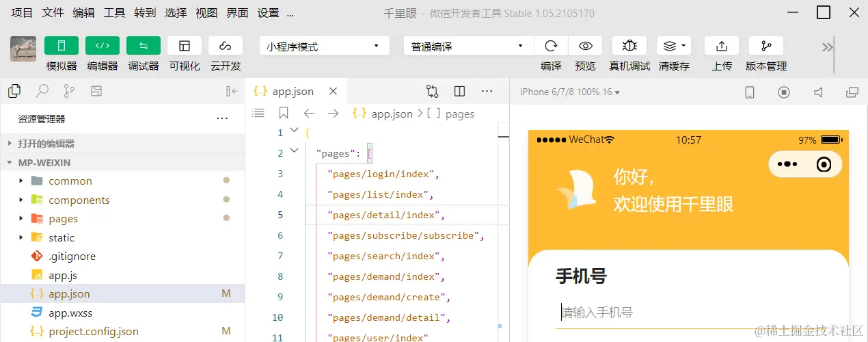Click the upload icon
The height and width of the screenshot is (342, 868).
(x=722, y=46)
